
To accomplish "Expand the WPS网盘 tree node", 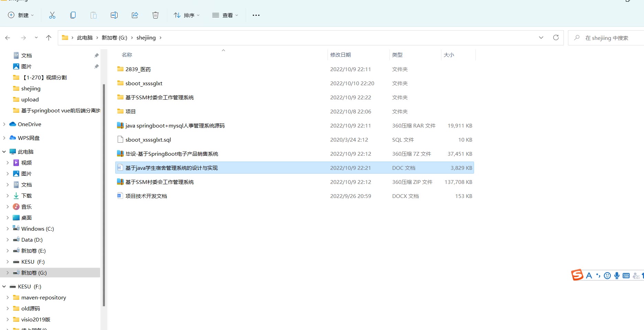I will [4, 138].
